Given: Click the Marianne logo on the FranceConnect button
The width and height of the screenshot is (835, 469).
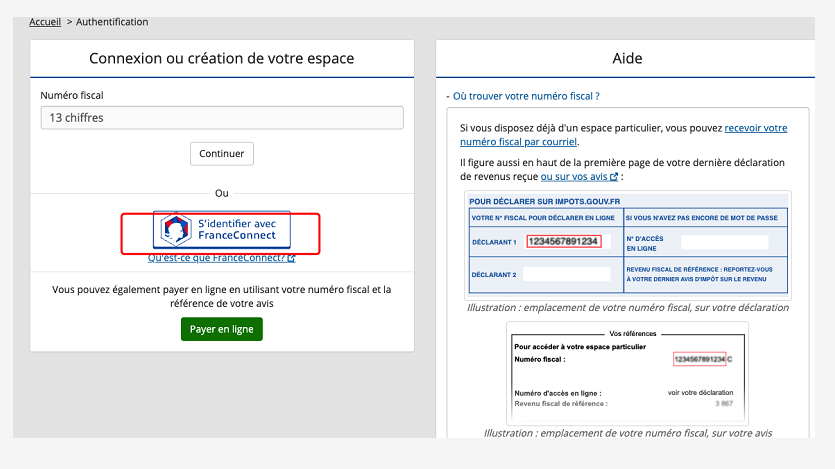Looking at the screenshot, I should point(177,230).
